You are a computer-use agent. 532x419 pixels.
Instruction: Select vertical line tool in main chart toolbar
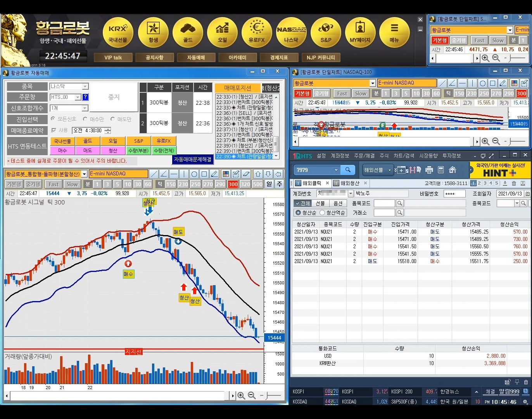184,174
